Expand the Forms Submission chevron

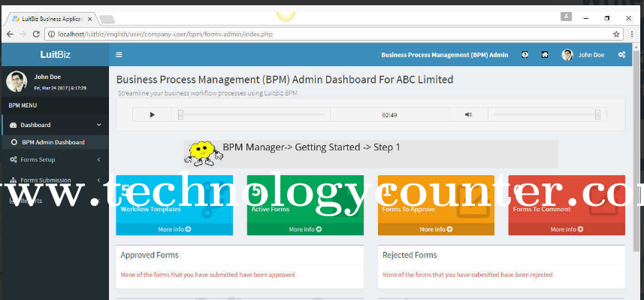(x=98, y=180)
